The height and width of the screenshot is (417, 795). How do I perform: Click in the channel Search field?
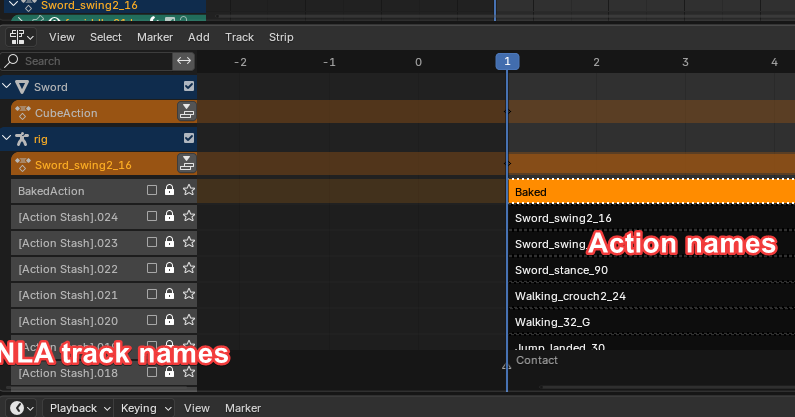coord(95,61)
